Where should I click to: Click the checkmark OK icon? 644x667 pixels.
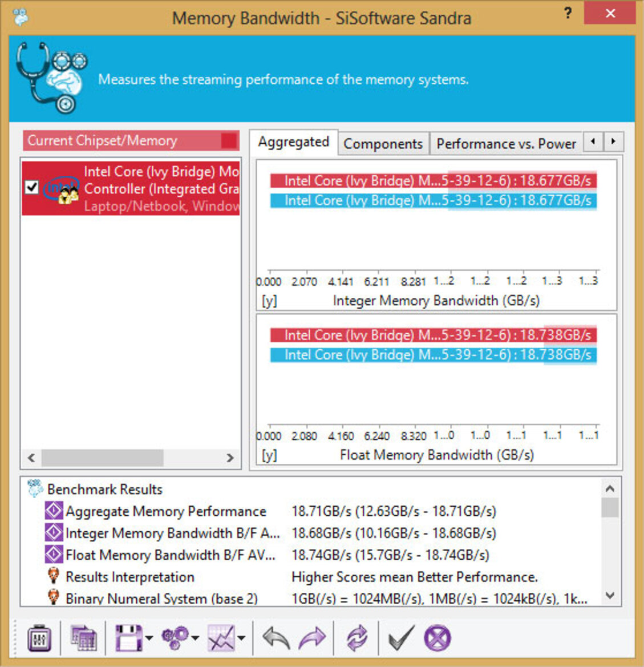pyautogui.click(x=401, y=638)
